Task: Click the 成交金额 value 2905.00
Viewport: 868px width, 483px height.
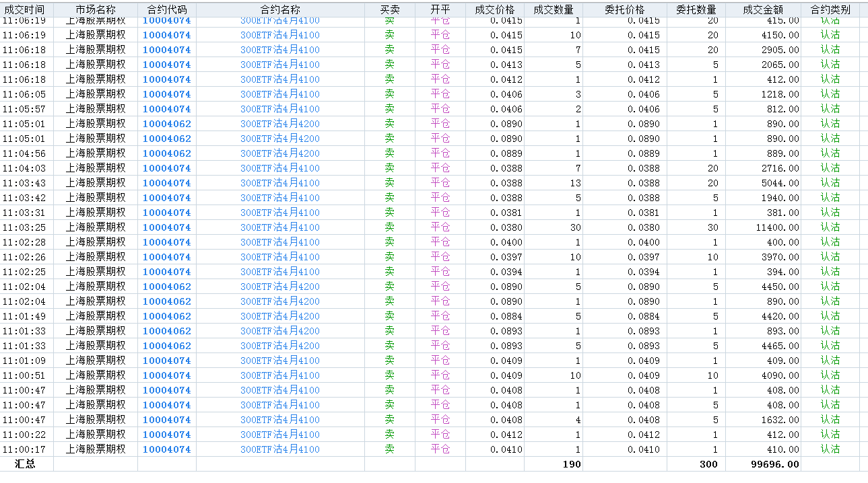Action: coord(780,50)
